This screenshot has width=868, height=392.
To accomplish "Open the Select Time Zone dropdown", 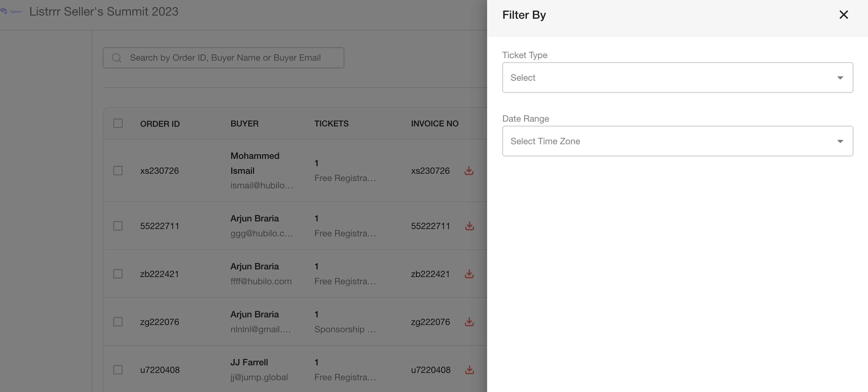I will tap(677, 141).
